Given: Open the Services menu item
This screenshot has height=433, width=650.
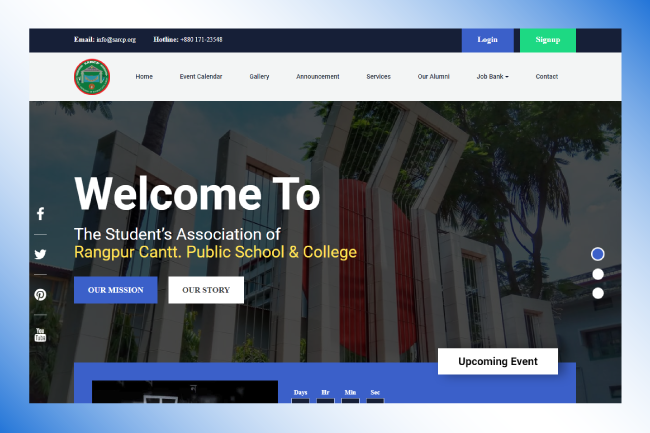Looking at the screenshot, I should point(378,77).
